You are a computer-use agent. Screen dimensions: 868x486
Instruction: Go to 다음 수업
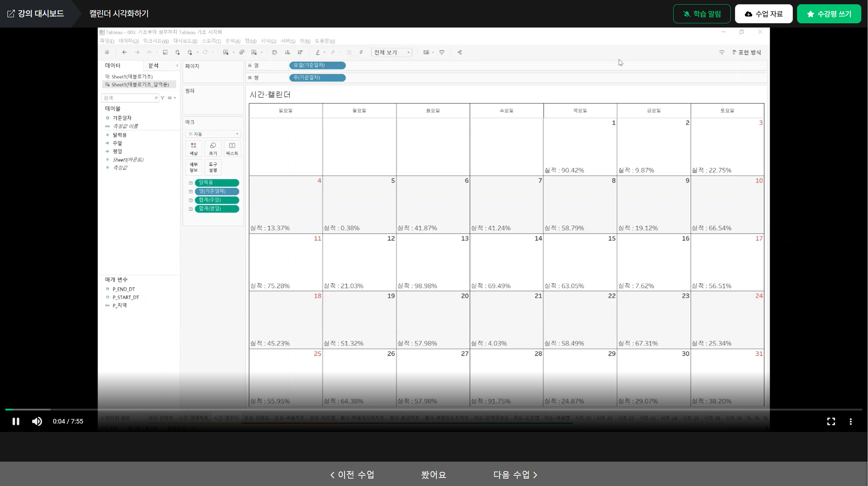516,475
